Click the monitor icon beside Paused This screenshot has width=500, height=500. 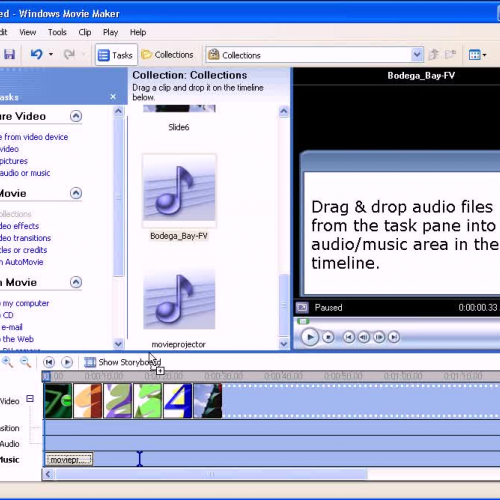[x=302, y=307]
